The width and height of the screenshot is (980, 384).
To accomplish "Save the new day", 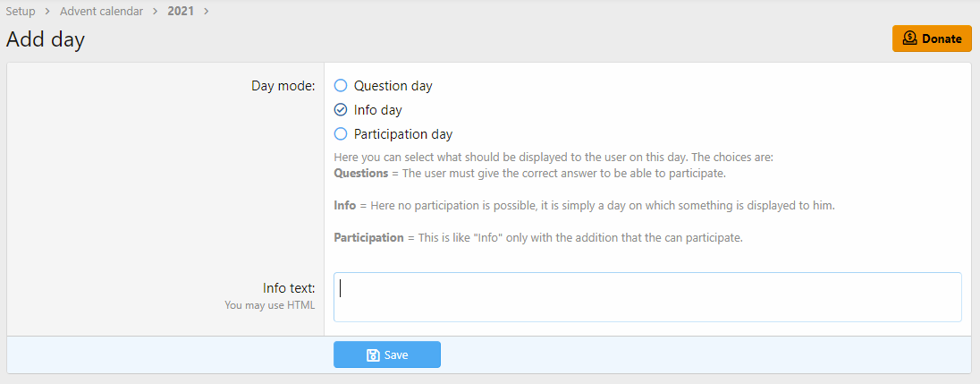I will [387, 355].
